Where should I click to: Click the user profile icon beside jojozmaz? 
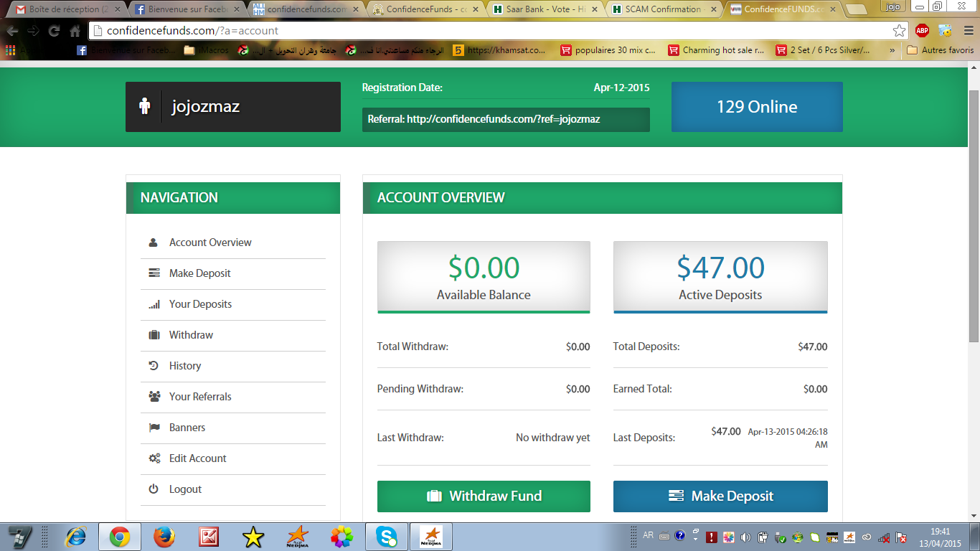[x=145, y=107]
